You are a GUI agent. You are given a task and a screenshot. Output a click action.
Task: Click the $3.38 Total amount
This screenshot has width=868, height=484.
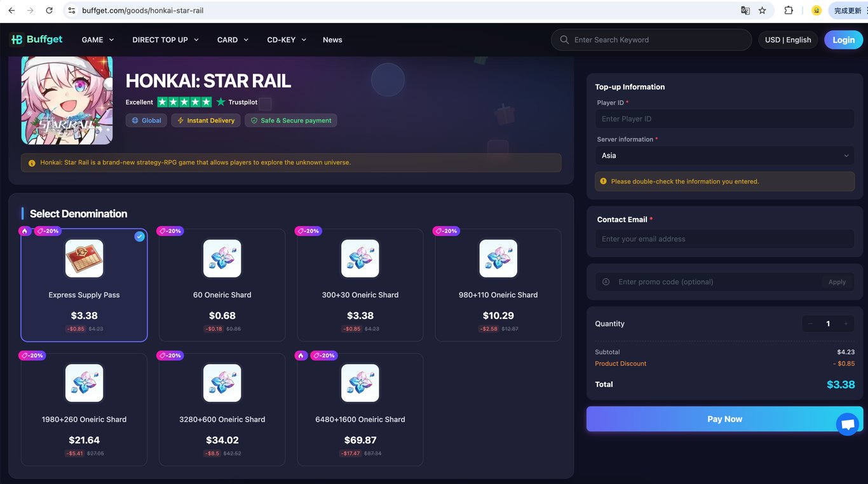[841, 384]
